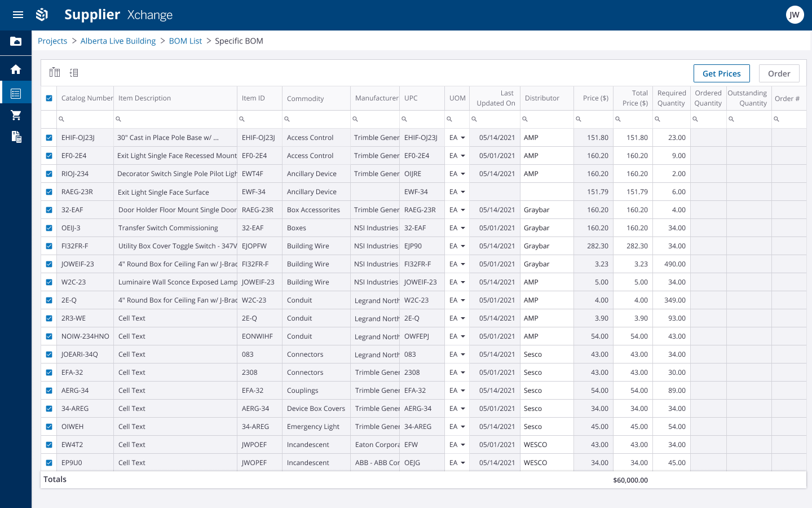The width and height of the screenshot is (812, 508).
Task: Open the hamburger navigation menu
Action: (x=18, y=15)
